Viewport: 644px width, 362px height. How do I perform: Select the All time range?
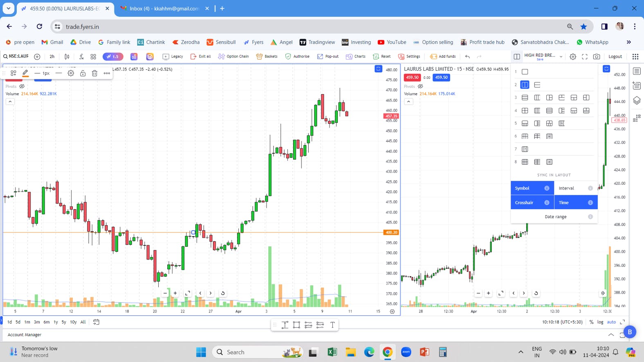tap(83, 322)
